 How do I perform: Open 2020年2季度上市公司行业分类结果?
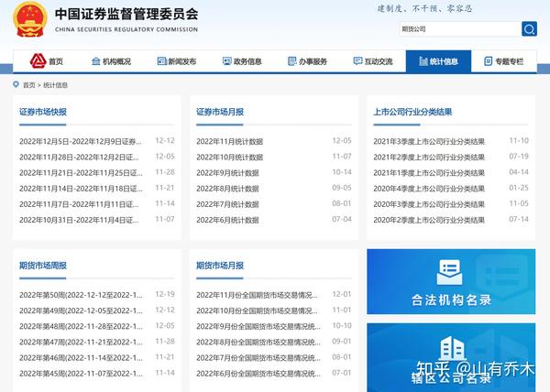(429, 220)
